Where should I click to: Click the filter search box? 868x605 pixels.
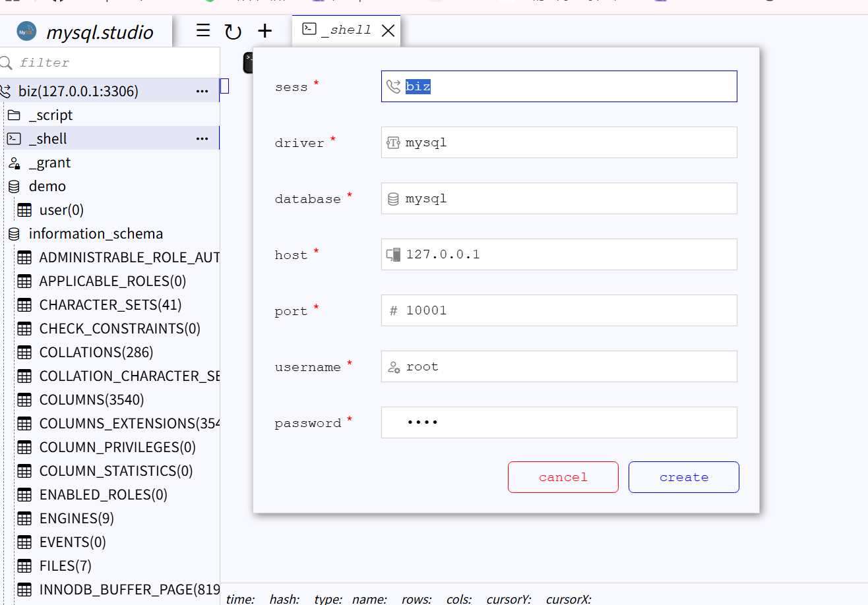(109, 63)
